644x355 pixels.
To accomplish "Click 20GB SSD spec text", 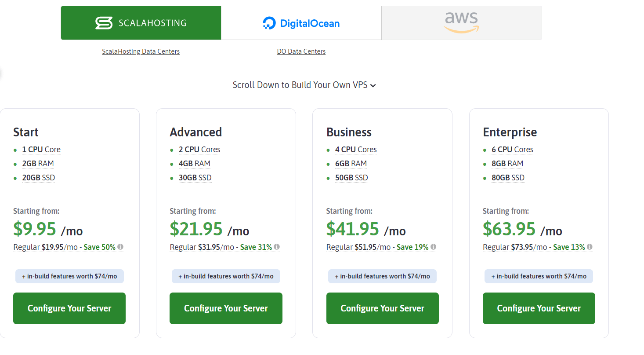I will 39,178.
